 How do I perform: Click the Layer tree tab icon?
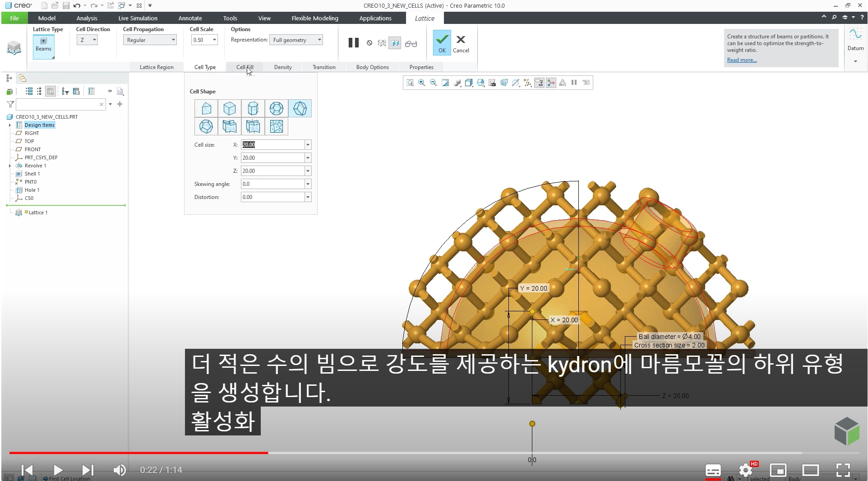(x=22, y=78)
